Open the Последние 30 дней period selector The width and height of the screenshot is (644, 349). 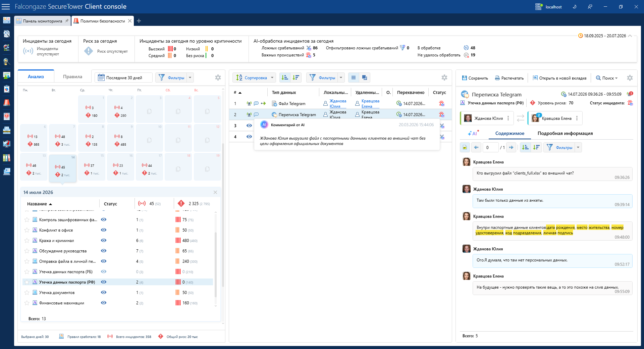coord(123,78)
